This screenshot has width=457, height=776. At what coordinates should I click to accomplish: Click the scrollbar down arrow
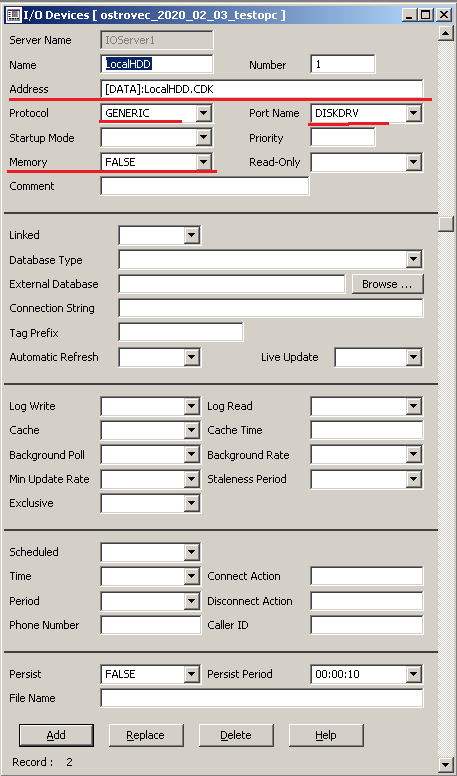445,764
